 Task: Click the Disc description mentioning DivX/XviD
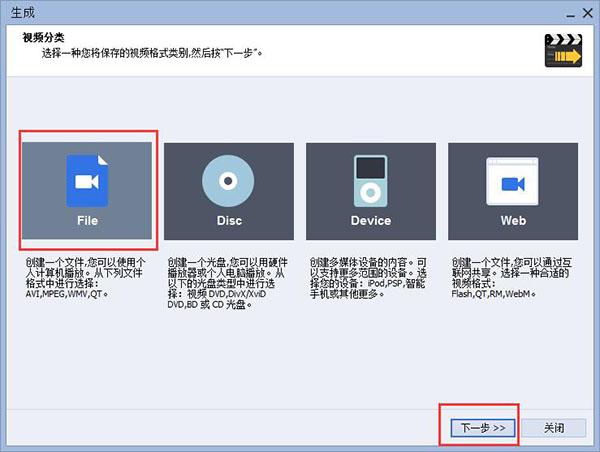(227, 284)
